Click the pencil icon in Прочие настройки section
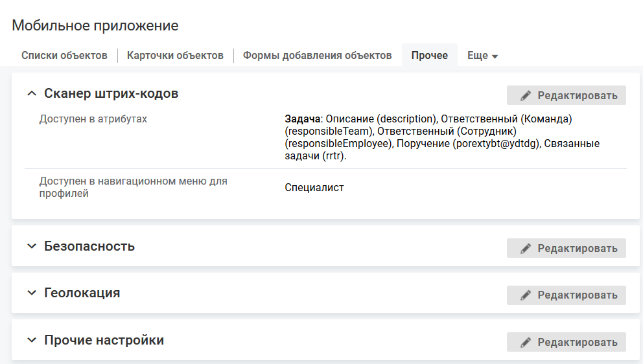This screenshot has height=364, width=643. pyautogui.click(x=526, y=342)
